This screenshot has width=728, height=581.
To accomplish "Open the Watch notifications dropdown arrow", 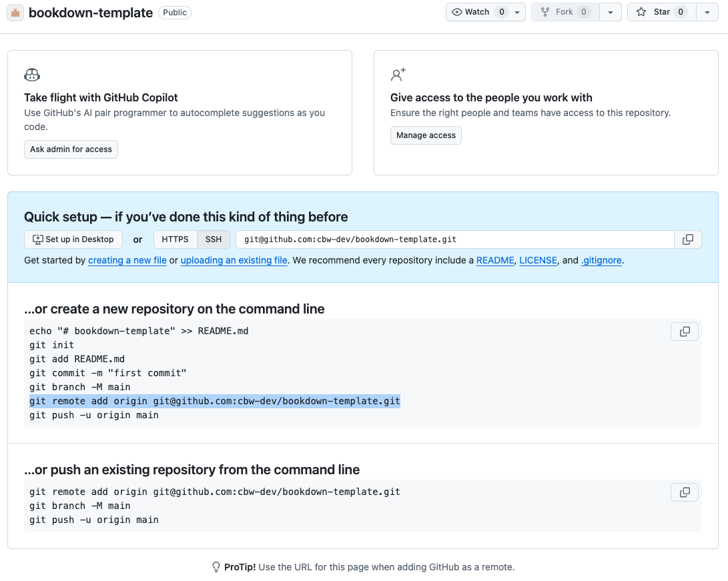I will (517, 13).
